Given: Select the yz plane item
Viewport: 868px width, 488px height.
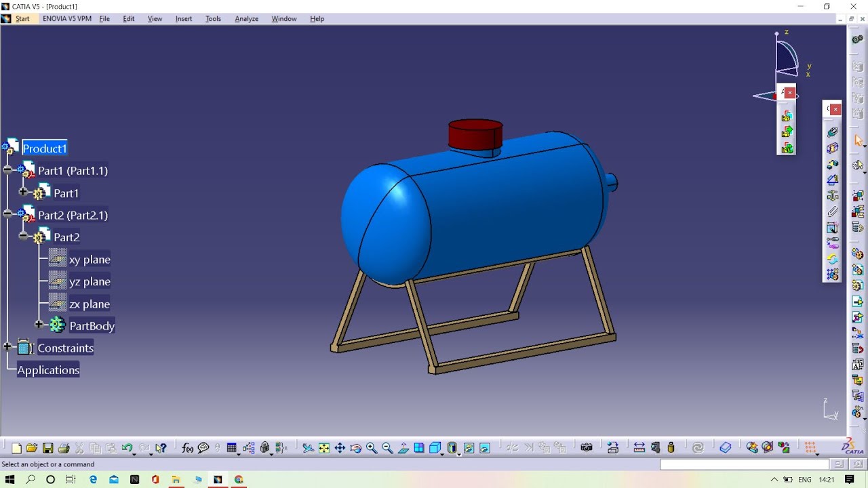Looking at the screenshot, I should (90, 281).
